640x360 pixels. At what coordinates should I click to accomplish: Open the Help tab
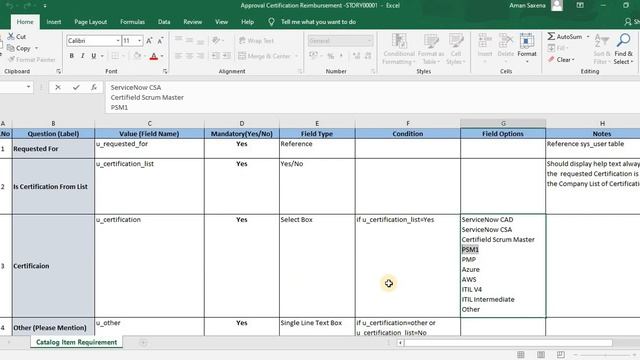(247, 22)
